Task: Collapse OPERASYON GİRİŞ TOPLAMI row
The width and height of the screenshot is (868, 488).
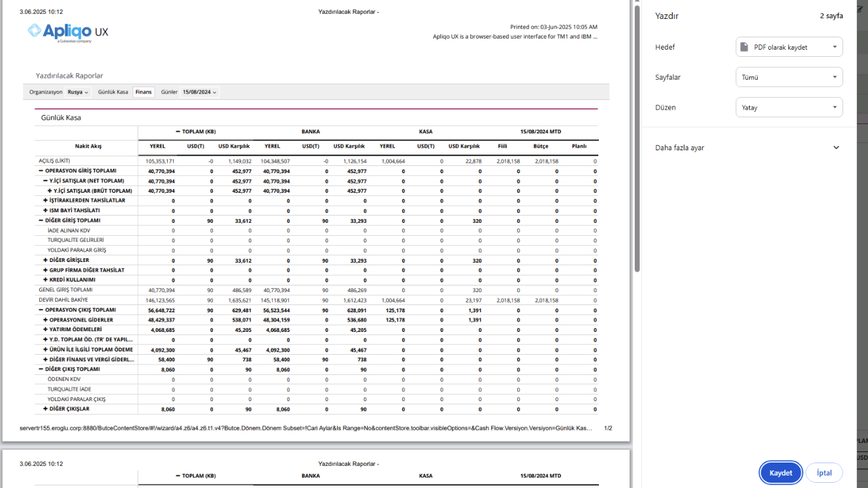Action: 41,171
